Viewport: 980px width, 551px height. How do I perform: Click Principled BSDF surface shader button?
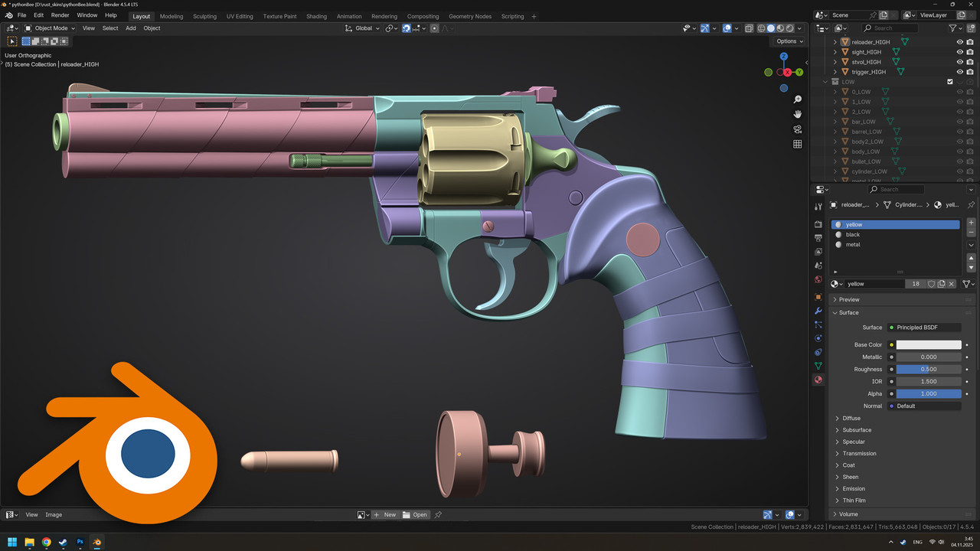click(x=924, y=328)
